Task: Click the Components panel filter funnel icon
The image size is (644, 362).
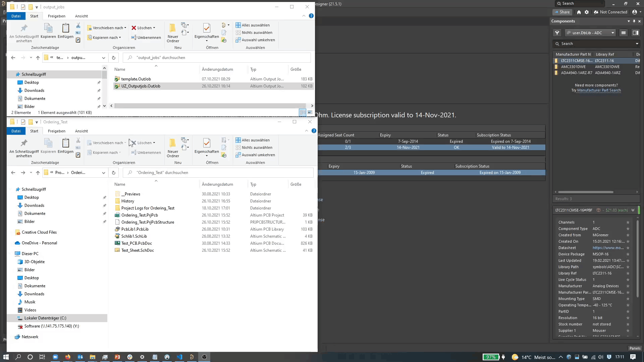Action: [x=557, y=33]
